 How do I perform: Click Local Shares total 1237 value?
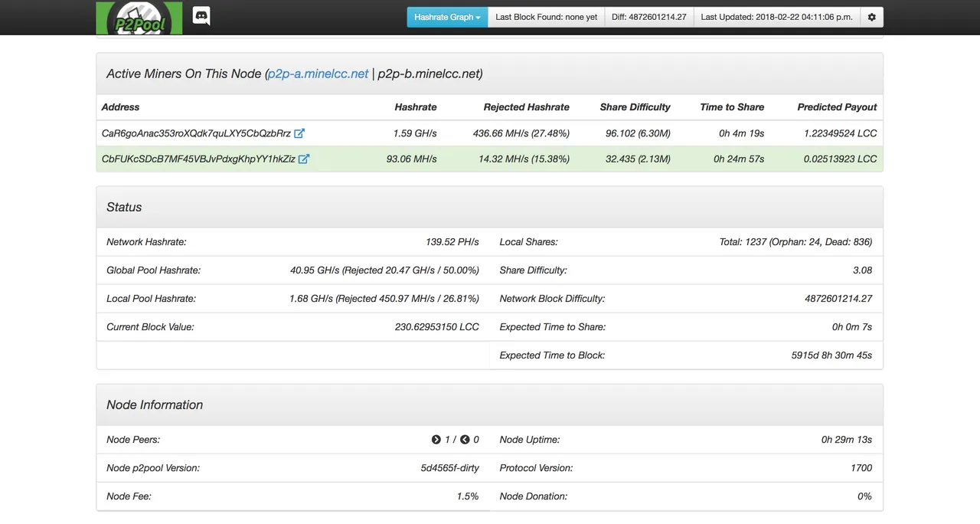pyautogui.click(x=795, y=242)
